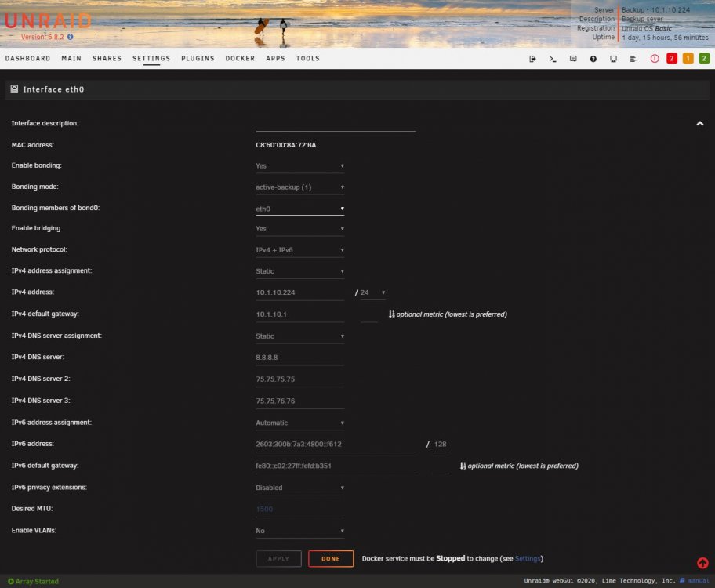This screenshot has height=588, width=715.
Task: Click the IPv4 gateway metric sort icon
Action: coord(391,314)
